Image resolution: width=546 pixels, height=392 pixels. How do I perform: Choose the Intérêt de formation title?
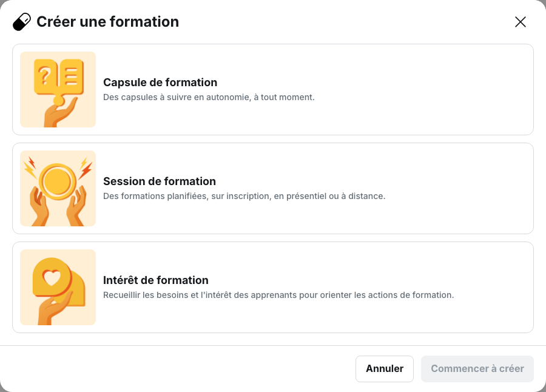[x=156, y=280]
